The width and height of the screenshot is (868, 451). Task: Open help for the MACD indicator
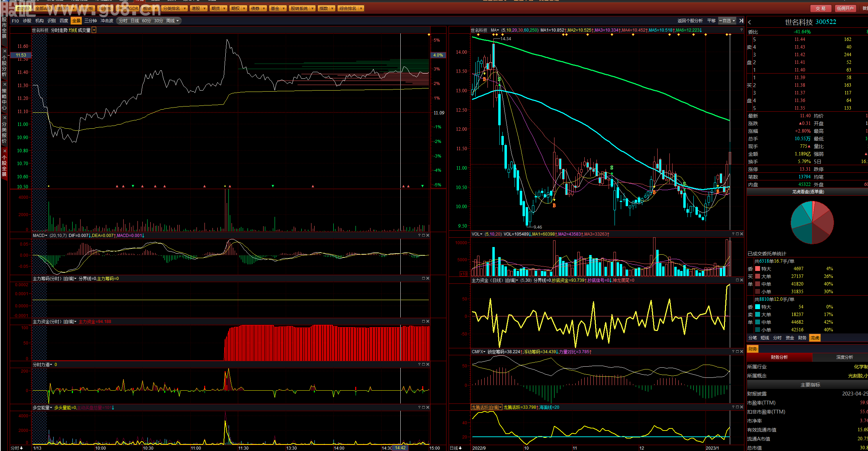(x=419, y=235)
